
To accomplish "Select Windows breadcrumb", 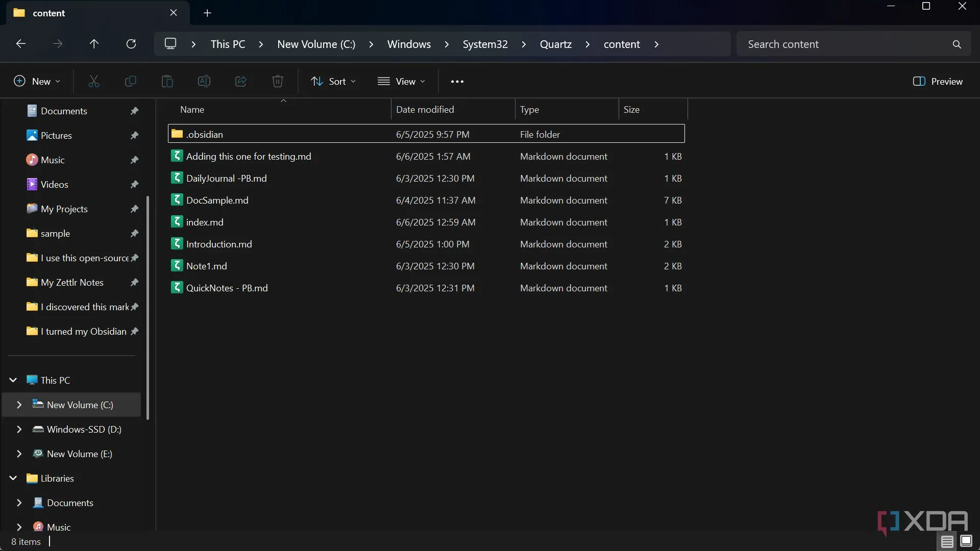I will click(409, 44).
